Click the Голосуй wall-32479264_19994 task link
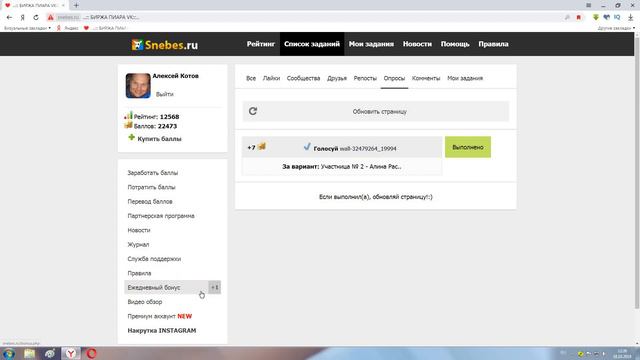The image size is (640, 360). tap(355, 149)
